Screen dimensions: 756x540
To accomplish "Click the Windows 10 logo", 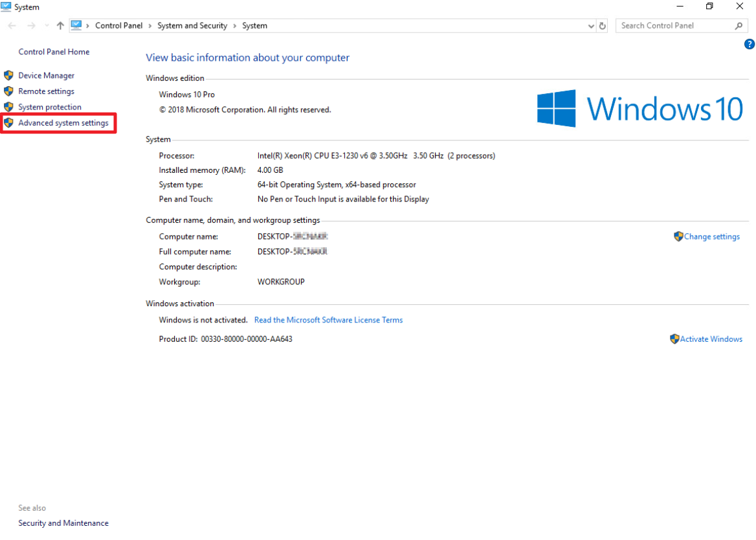I will 639,109.
